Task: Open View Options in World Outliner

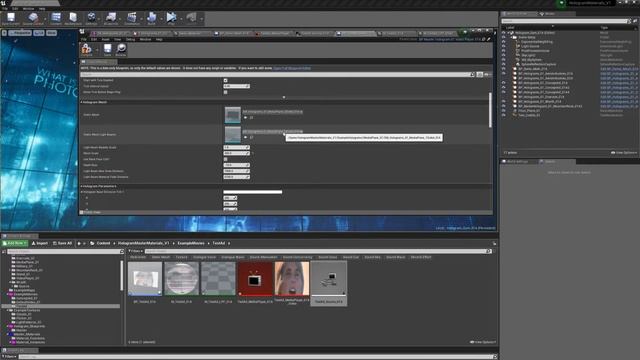Action: pyautogui.click(x=624, y=153)
